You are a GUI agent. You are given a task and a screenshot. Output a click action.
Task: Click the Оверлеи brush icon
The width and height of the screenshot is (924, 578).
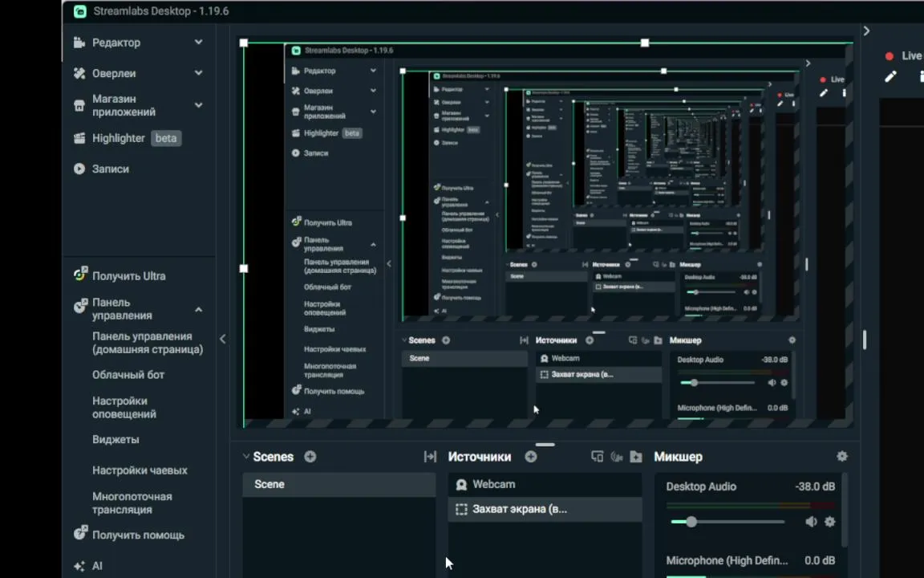pos(79,73)
